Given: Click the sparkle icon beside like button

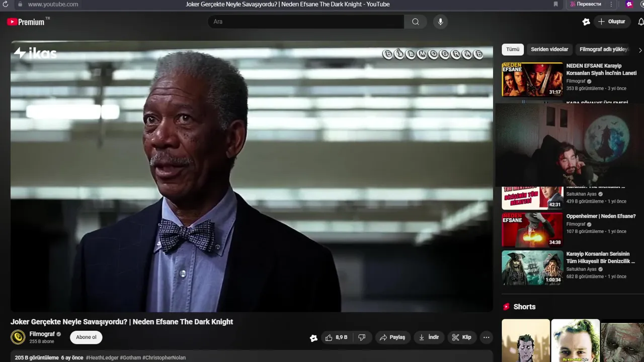Looking at the screenshot, I should click(313, 338).
